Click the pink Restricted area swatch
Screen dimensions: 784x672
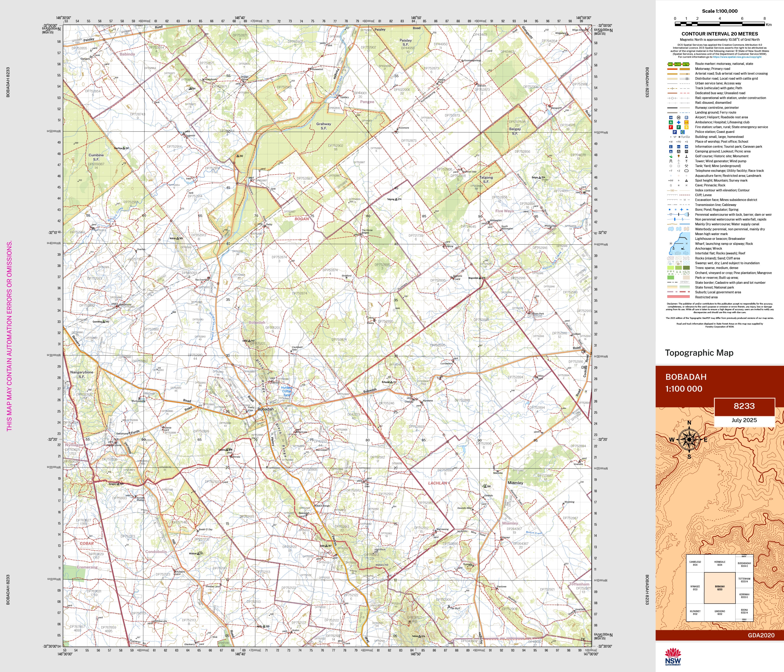pyautogui.click(x=678, y=297)
